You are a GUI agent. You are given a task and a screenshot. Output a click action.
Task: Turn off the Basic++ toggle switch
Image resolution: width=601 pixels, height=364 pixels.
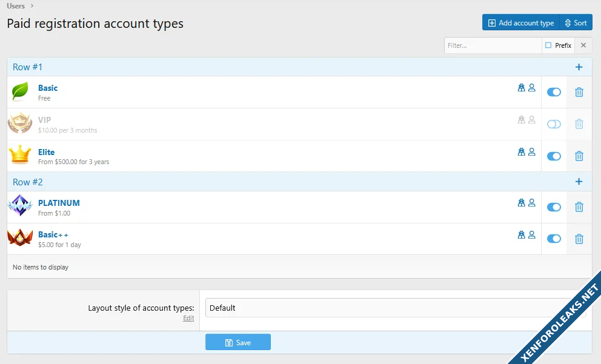[x=554, y=239]
